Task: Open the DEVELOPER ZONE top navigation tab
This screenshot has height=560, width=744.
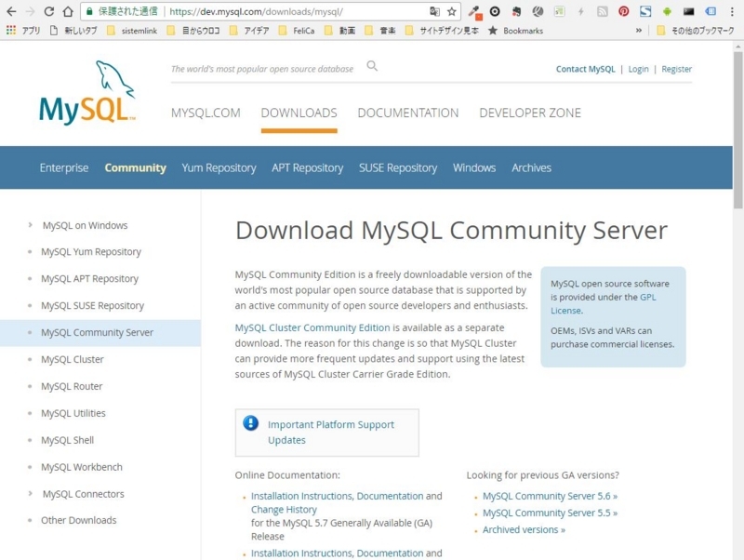Action: (530, 113)
